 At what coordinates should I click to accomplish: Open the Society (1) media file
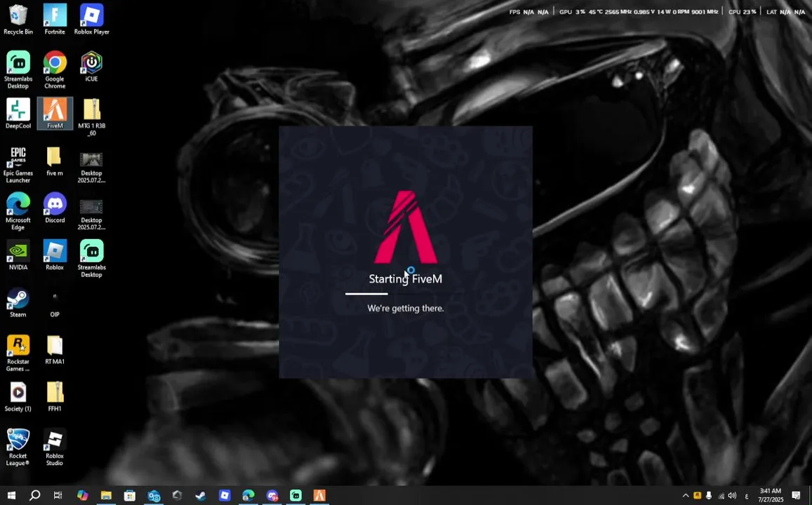click(18, 396)
